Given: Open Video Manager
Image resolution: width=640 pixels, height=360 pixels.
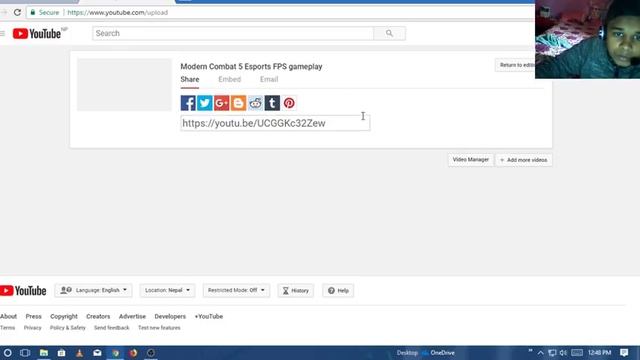Looking at the screenshot, I should (471, 160).
